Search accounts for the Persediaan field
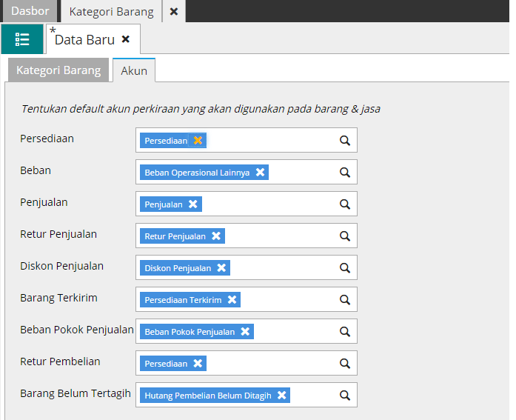 [x=344, y=141]
